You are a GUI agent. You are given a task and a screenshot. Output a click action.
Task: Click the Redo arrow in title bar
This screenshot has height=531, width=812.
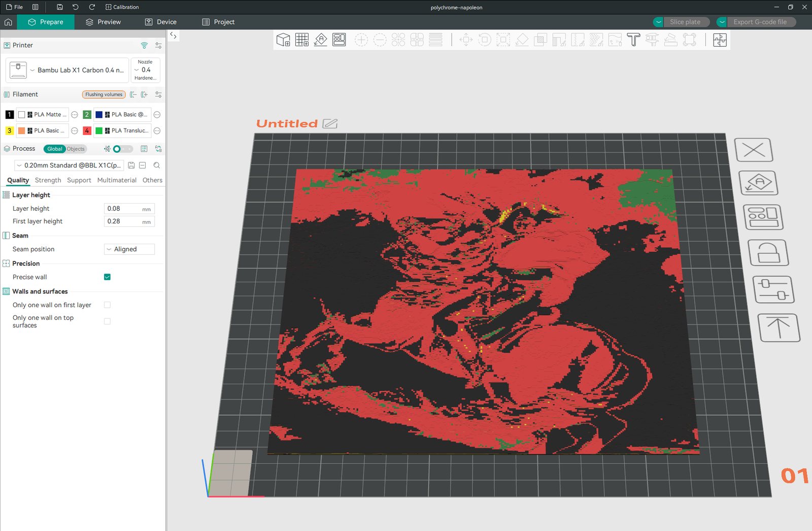click(92, 7)
